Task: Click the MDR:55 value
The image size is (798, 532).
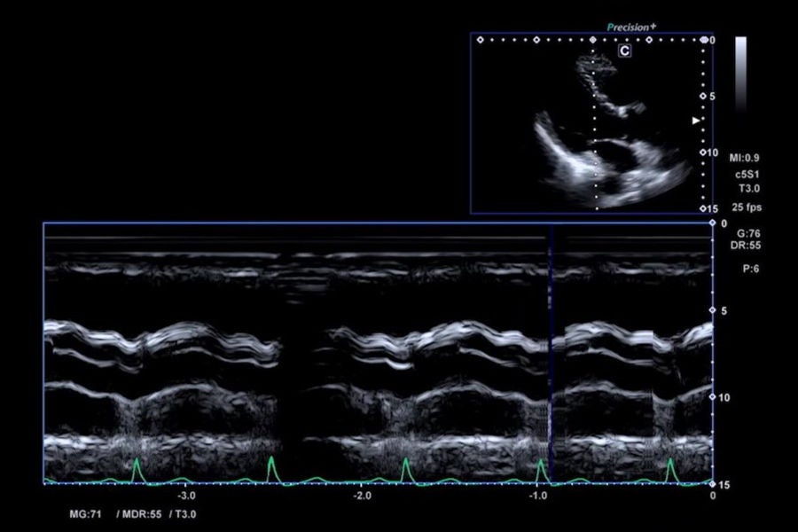Action: tap(142, 514)
